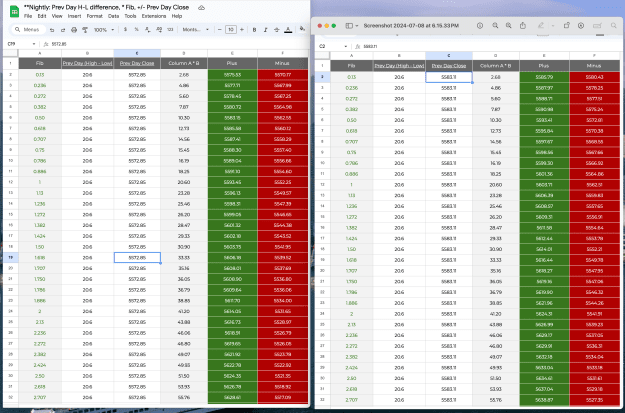Select Fib cell 1.618 in Google Sheets window
The width and height of the screenshot is (625, 413).
click(x=39, y=258)
